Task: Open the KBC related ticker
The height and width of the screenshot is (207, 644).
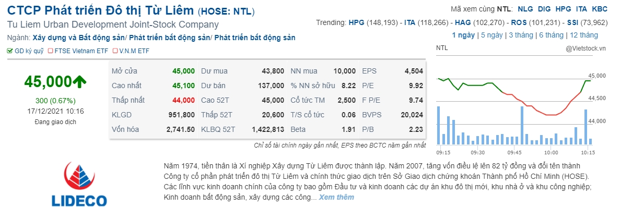Action: (x=600, y=9)
